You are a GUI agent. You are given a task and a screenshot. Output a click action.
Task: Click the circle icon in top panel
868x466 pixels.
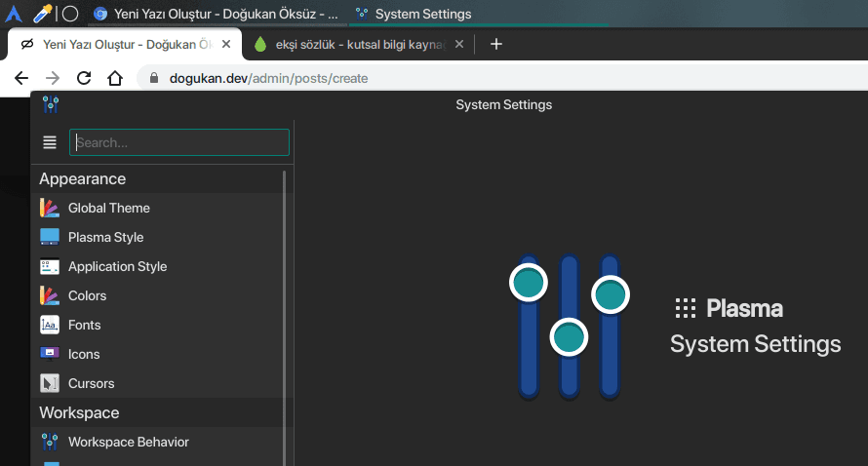click(70, 14)
